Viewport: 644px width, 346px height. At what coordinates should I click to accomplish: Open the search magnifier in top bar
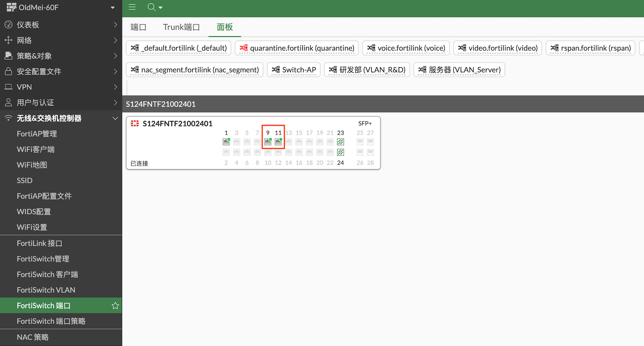[151, 7]
